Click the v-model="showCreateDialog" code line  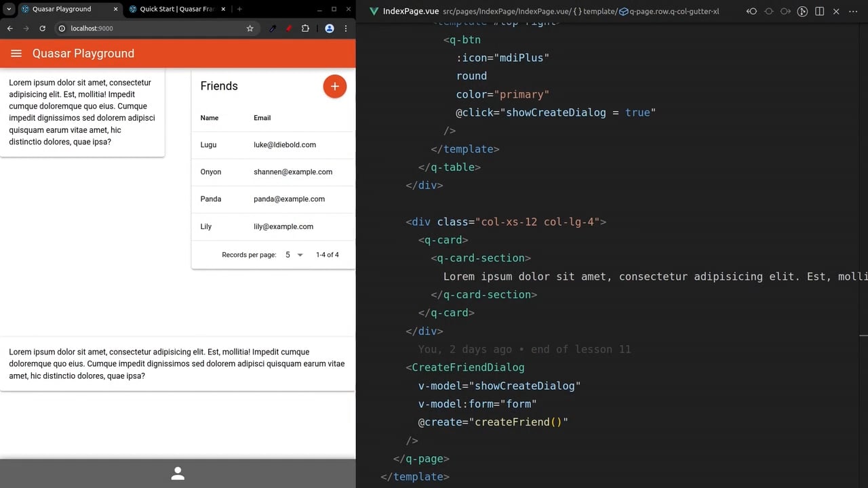pos(500,386)
